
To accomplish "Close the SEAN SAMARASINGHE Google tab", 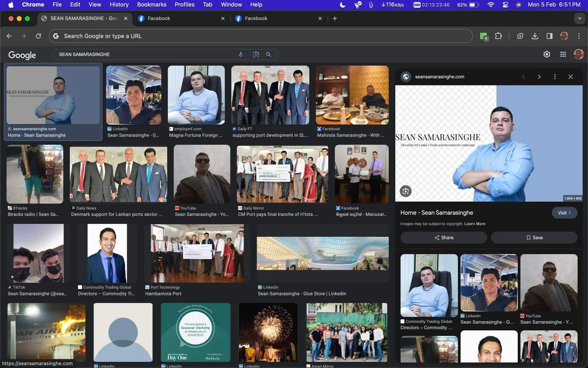I will pos(126,18).
